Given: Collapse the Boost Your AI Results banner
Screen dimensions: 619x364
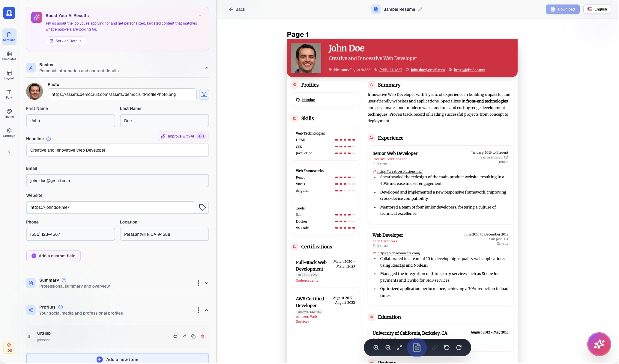Looking at the screenshot, I should (x=200, y=16).
